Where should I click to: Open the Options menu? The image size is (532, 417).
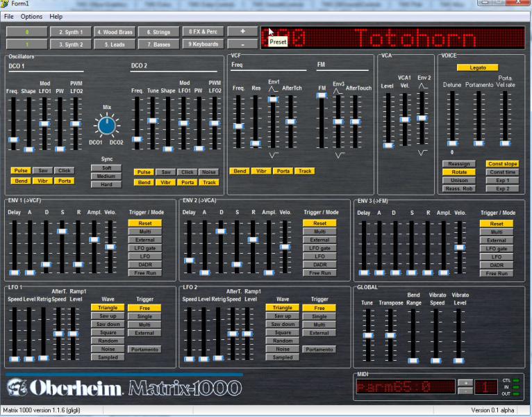point(31,16)
